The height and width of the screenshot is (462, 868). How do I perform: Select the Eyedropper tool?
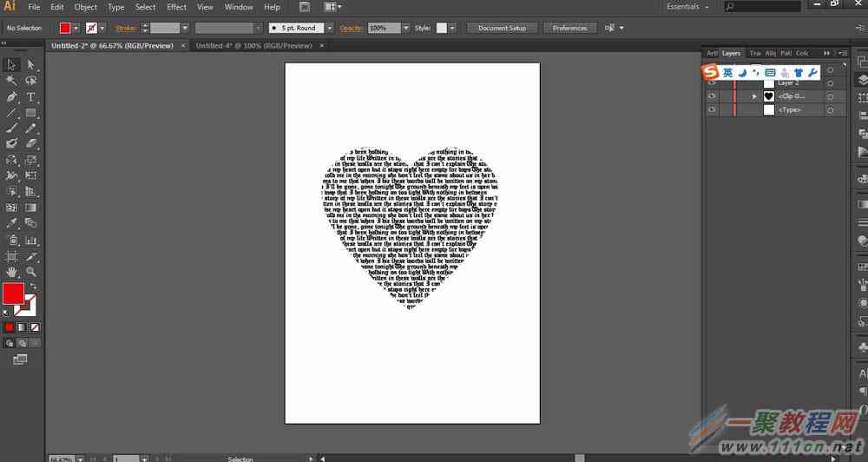tap(11, 223)
